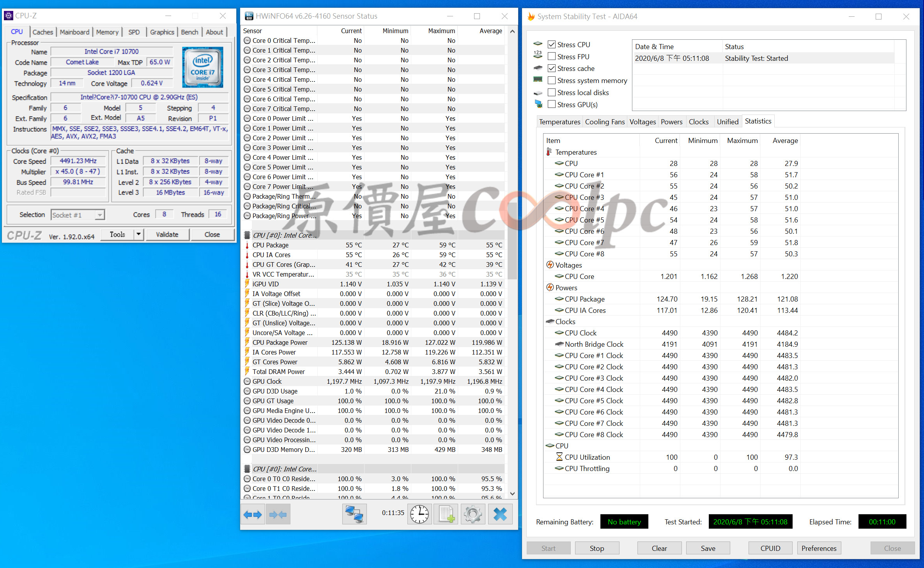Uncheck Stress cache checkbox
924x568 pixels.
pos(552,68)
